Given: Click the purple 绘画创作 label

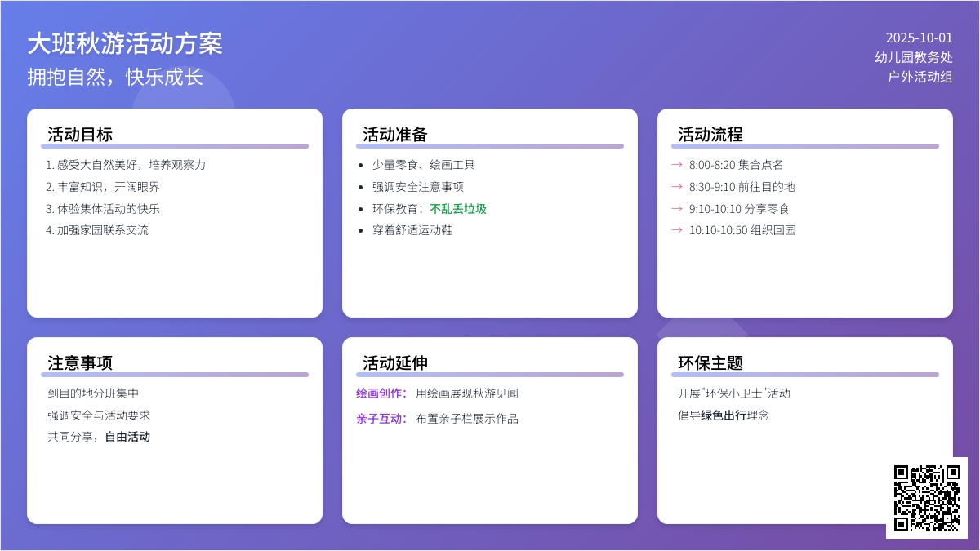Looking at the screenshot, I should pos(381,393).
